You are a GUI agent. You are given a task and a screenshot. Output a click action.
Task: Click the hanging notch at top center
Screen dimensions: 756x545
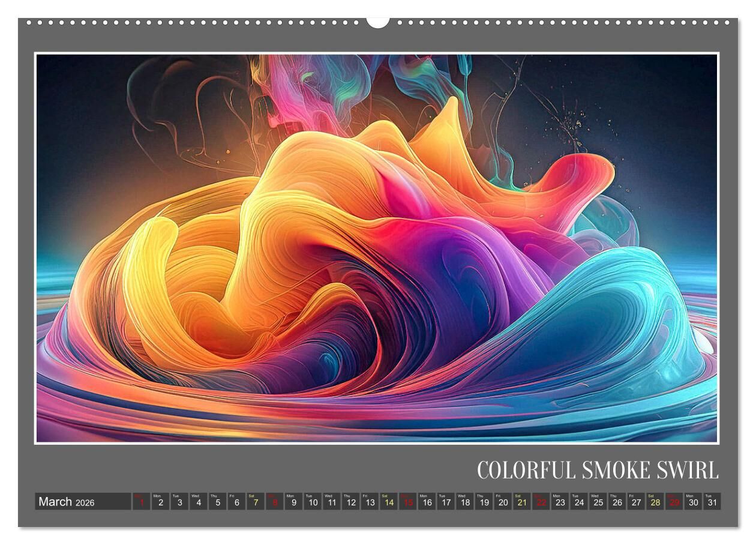click(377, 22)
